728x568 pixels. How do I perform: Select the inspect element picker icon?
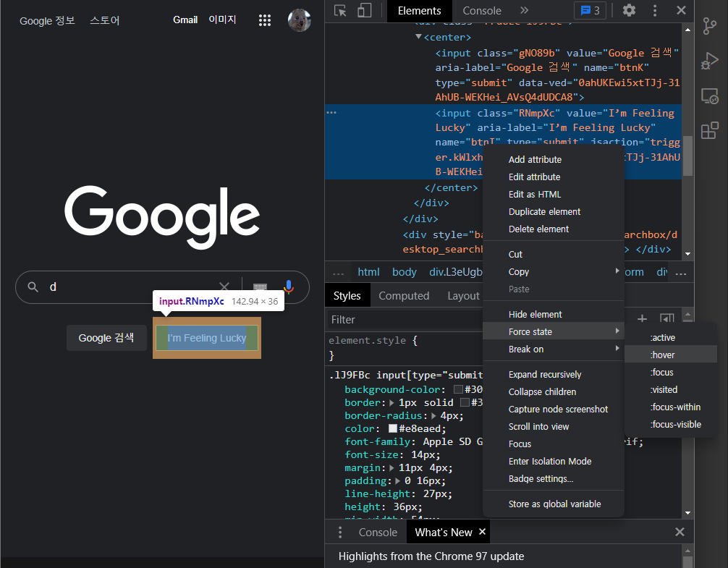coord(340,10)
